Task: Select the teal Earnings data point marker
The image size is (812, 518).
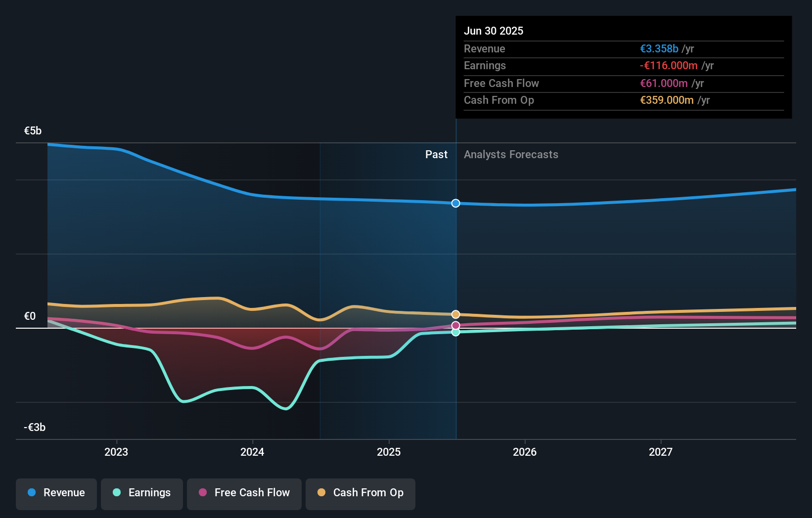Action: (455, 333)
